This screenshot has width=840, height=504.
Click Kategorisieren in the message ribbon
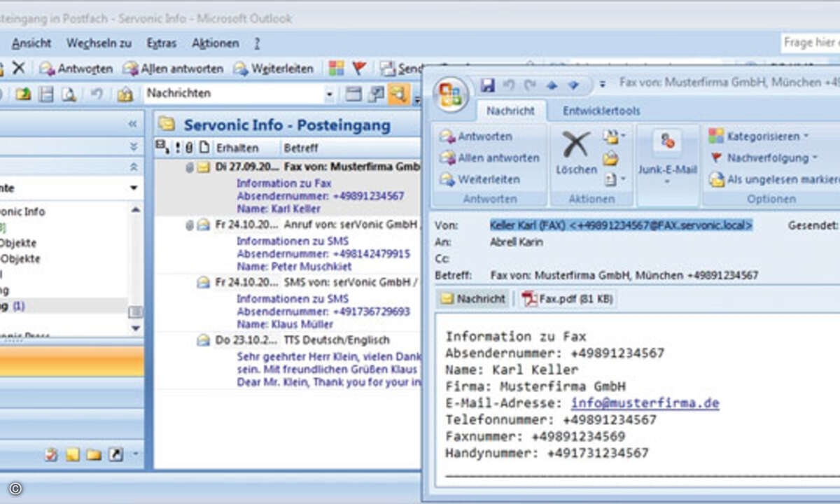tap(759, 136)
